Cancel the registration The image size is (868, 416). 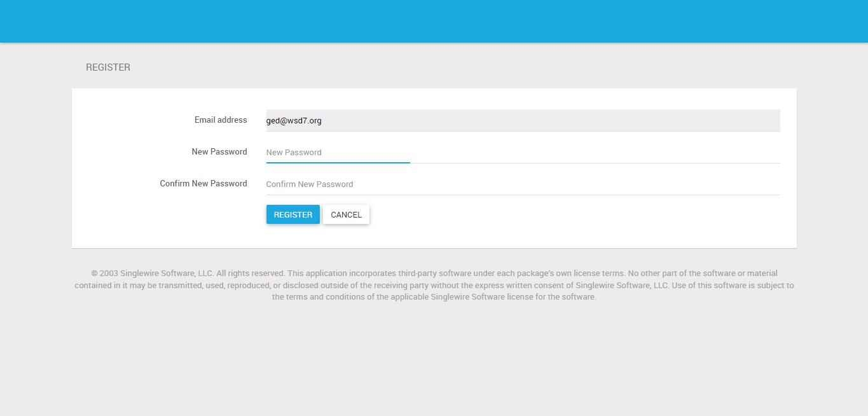point(347,214)
